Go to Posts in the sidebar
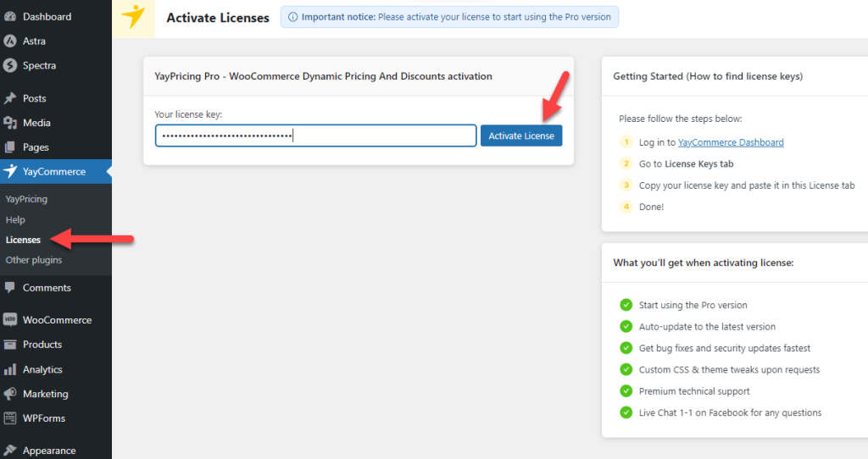The width and height of the screenshot is (868, 459). click(34, 98)
